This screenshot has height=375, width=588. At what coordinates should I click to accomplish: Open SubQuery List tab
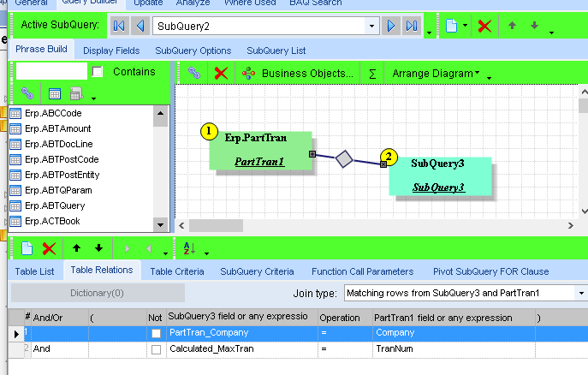(x=276, y=51)
